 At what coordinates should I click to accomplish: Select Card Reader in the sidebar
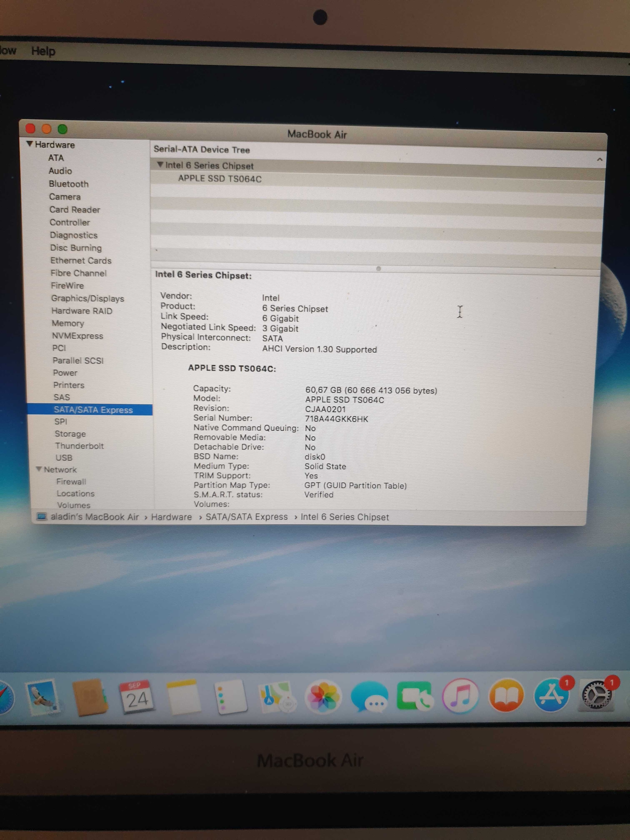[x=74, y=210]
